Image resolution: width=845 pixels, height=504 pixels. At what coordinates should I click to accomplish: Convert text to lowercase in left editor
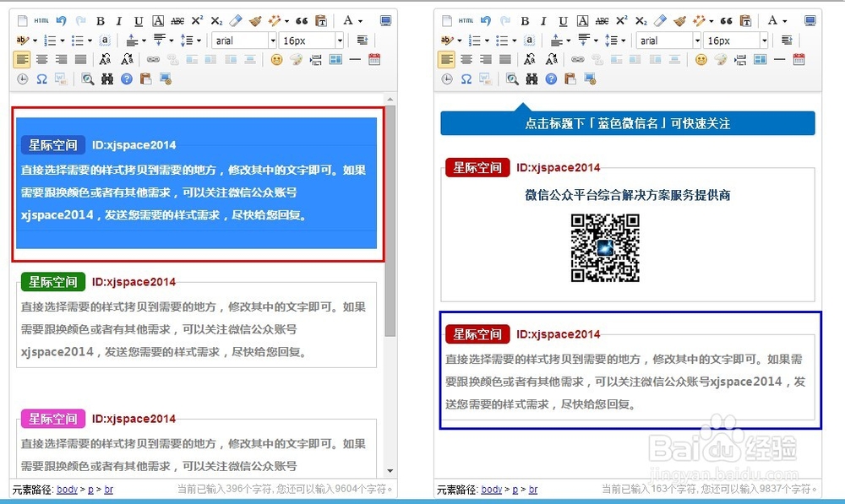pyautogui.click(x=128, y=59)
